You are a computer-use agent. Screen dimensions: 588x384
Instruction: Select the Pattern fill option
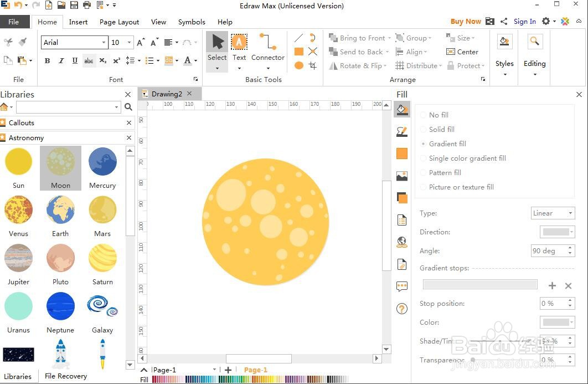(x=441, y=173)
